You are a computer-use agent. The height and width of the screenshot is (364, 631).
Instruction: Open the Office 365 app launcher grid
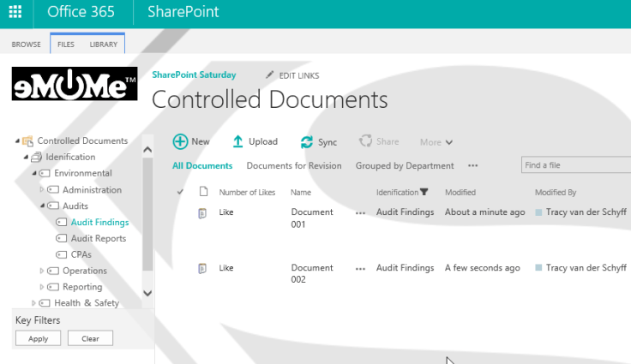coord(15,13)
